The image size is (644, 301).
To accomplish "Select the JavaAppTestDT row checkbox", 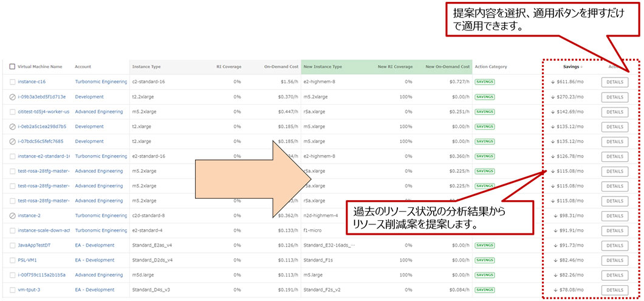I will tap(13, 246).
